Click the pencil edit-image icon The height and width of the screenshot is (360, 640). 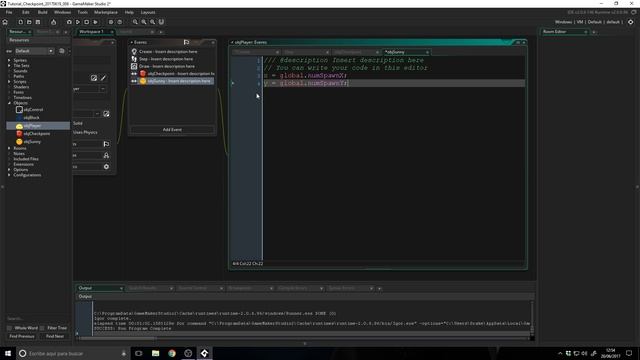[104, 78]
